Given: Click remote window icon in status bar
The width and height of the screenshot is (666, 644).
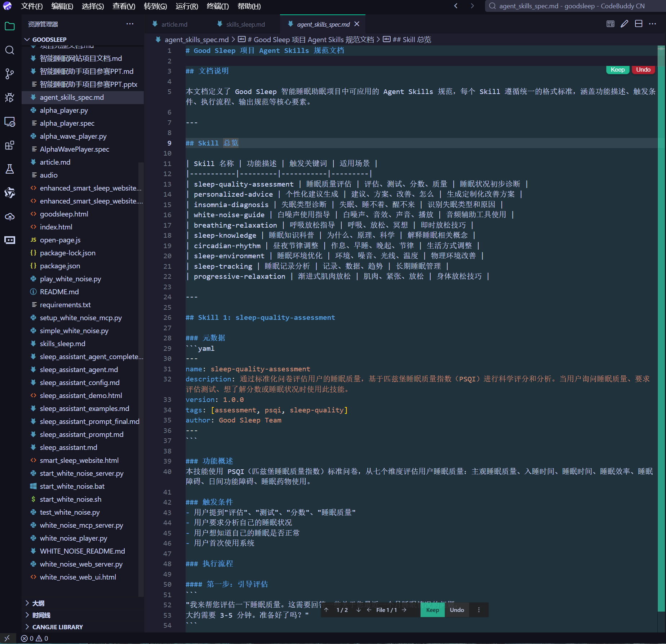Looking at the screenshot, I should tap(7, 638).
